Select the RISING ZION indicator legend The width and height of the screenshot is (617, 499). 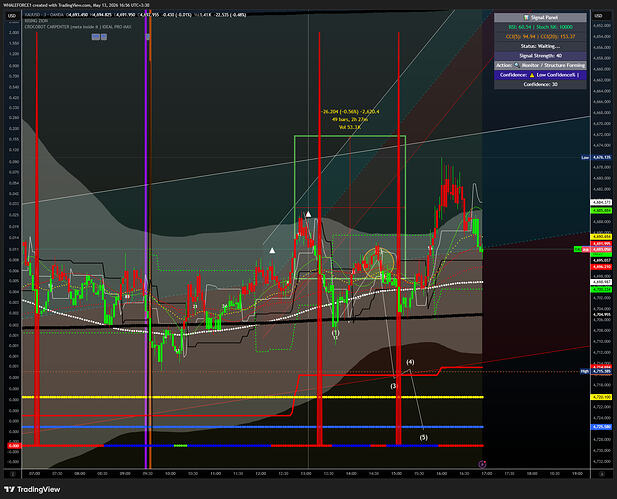[36, 21]
